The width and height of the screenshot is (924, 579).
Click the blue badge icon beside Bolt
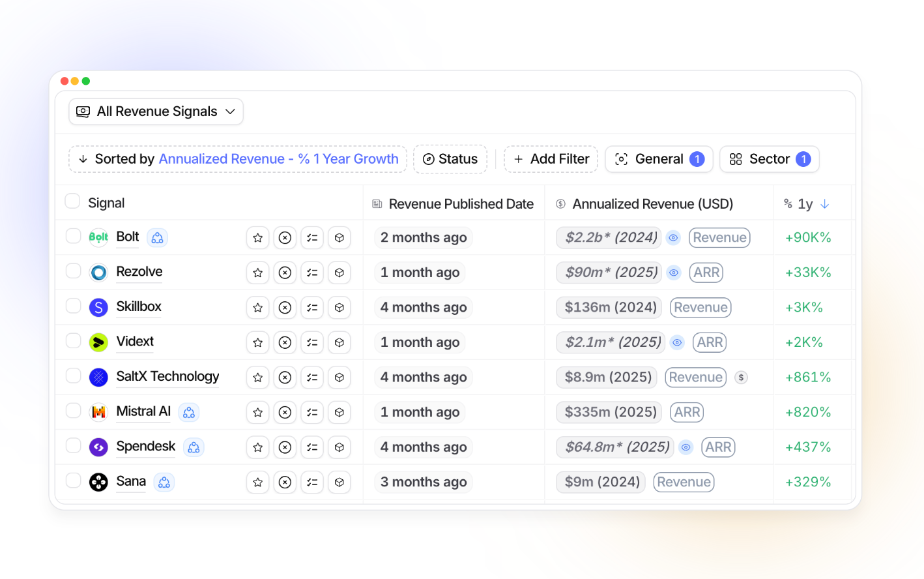(x=157, y=238)
